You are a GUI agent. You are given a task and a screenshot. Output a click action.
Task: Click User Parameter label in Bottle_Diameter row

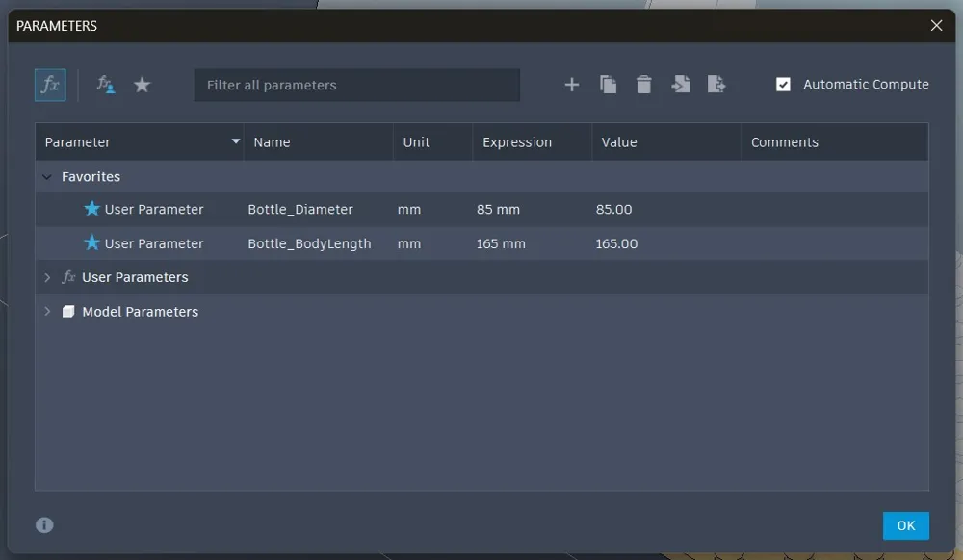[x=153, y=209]
